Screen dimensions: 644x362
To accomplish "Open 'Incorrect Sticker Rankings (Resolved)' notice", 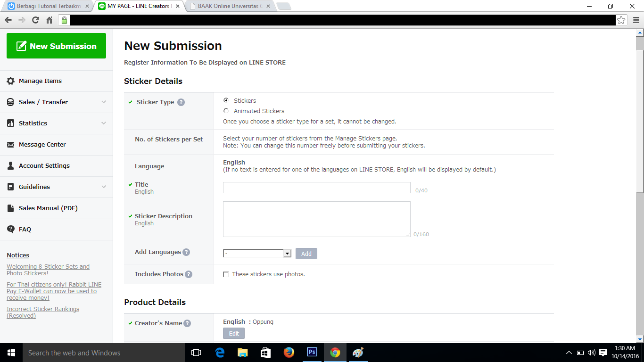I will (x=43, y=312).
